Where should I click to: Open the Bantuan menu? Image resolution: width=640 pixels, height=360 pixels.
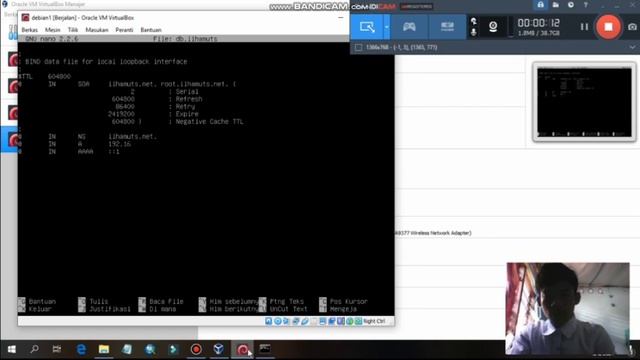151,30
